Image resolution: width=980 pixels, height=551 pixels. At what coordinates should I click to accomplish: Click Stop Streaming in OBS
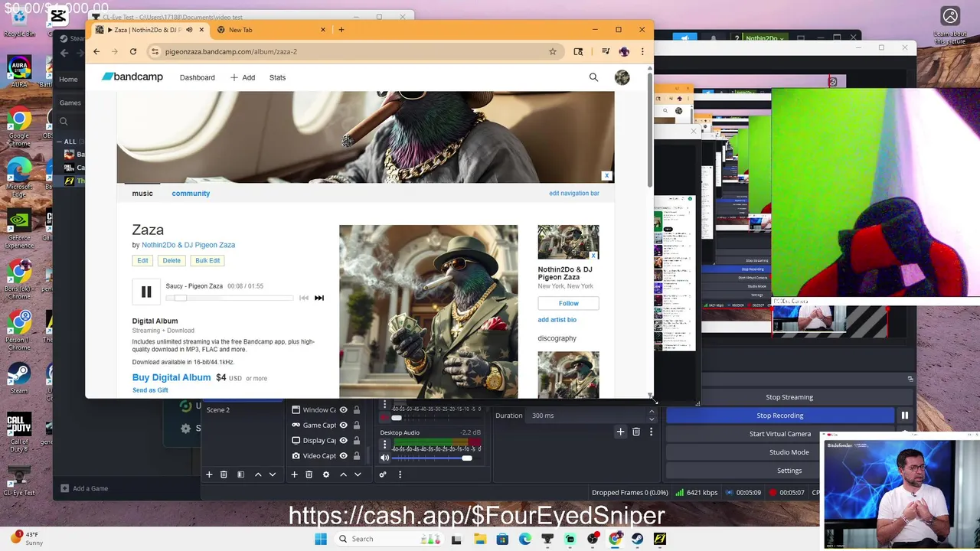coord(789,397)
